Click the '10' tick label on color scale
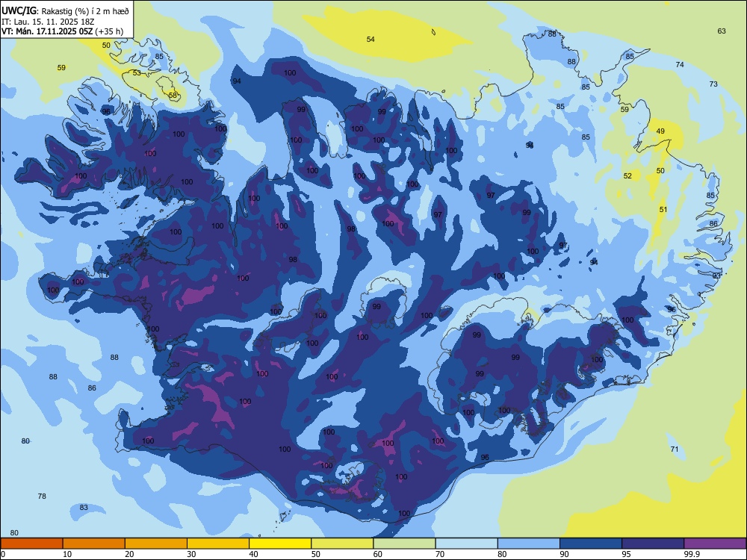Image resolution: width=747 pixels, height=560 pixels. click(x=67, y=554)
